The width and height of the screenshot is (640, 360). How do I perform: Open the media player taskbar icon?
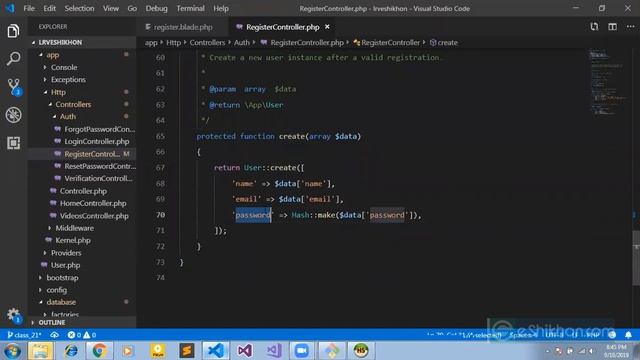click(x=128, y=351)
